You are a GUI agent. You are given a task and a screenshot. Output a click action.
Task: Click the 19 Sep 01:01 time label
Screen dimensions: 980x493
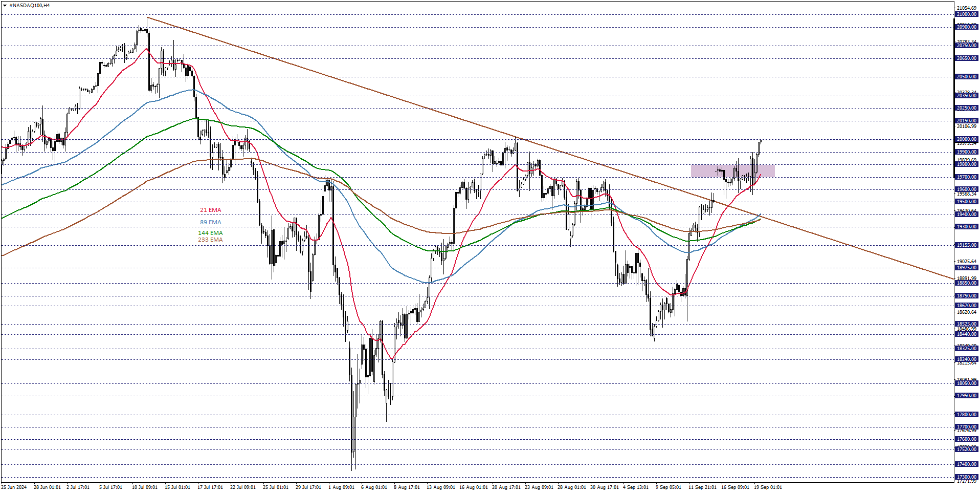[768, 487]
